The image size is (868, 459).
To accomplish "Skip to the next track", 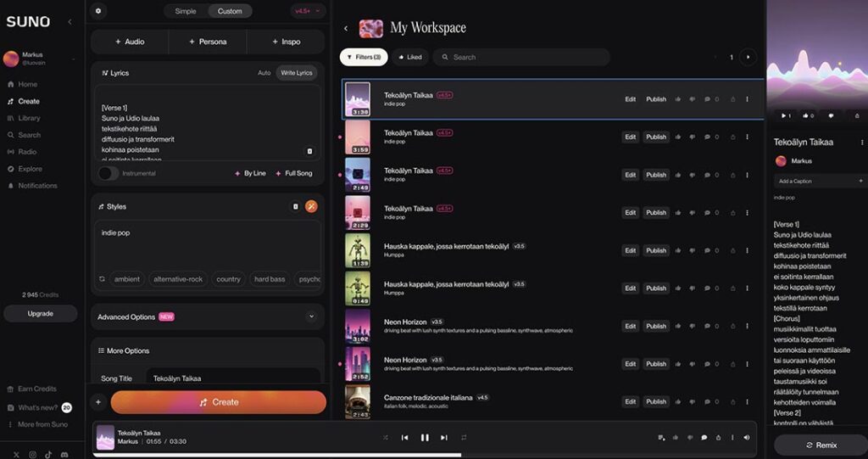I will pyautogui.click(x=444, y=438).
